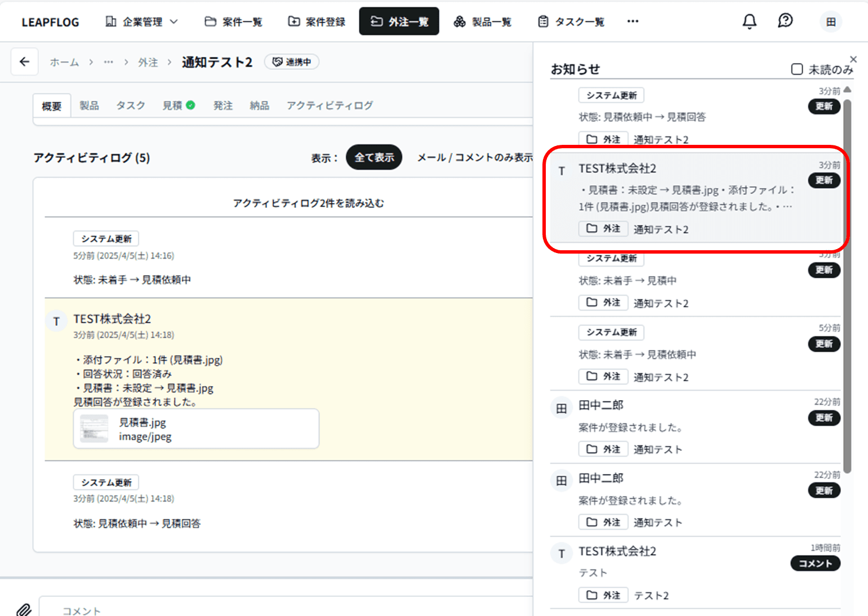The width and height of the screenshot is (868, 616).
Task: Click the 連携中 status badge
Action: (291, 62)
